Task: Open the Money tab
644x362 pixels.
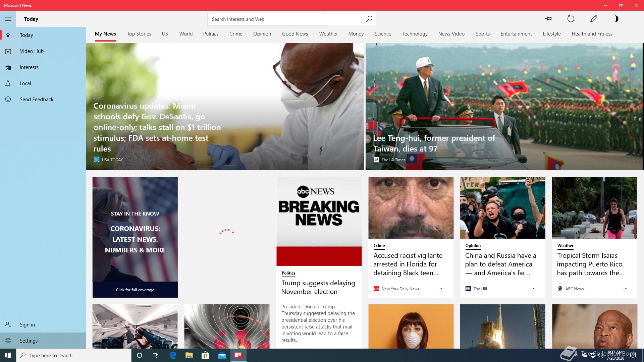Action: pos(356,34)
